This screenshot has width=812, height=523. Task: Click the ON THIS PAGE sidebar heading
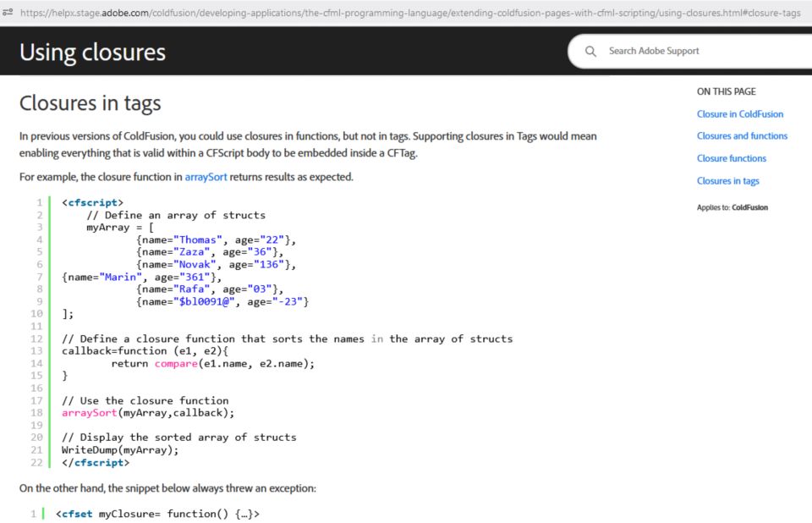[x=726, y=91]
